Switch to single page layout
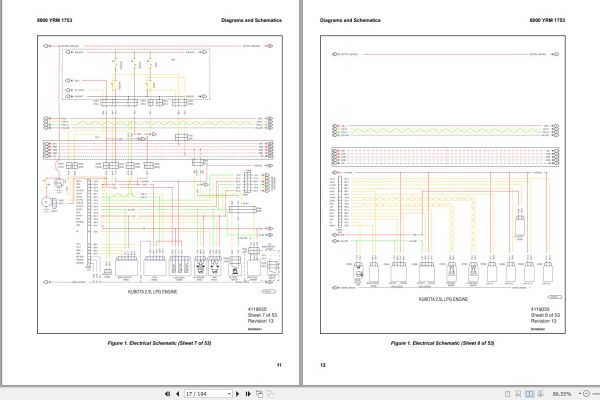Image resolution: width=600 pixels, height=400 pixels. (507, 393)
